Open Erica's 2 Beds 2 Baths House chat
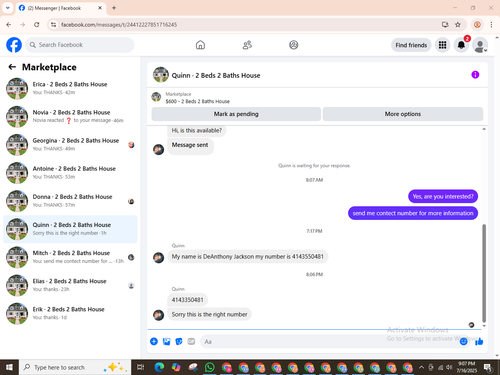This screenshot has width=500, height=375. pyautogui.click(x=70, y=89)
